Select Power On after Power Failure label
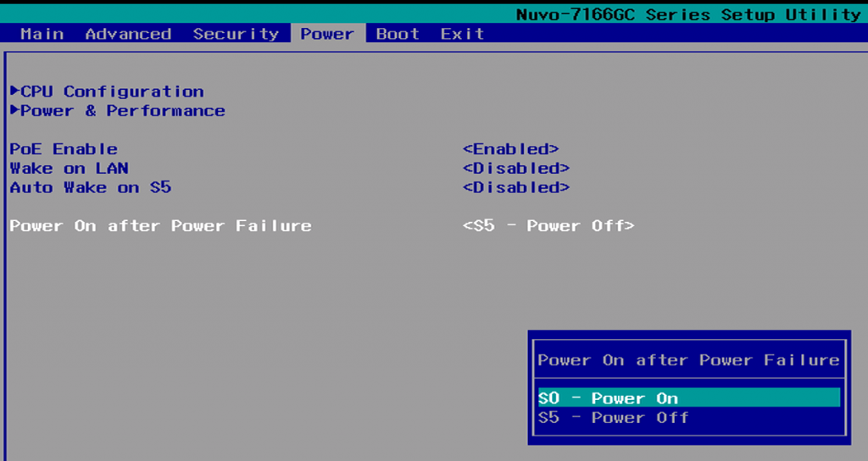Viewport: 868px width, 461px height. click(160, 226)
